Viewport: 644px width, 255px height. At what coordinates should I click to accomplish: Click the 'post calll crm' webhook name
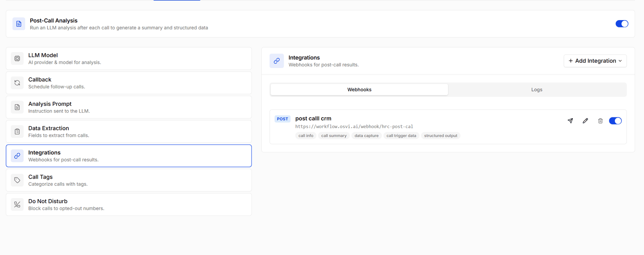pos(313,118)
